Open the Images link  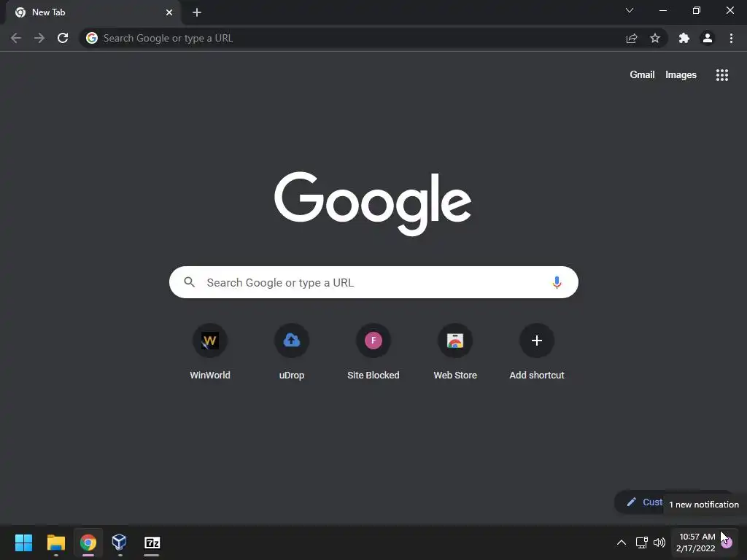pos(681,75)
